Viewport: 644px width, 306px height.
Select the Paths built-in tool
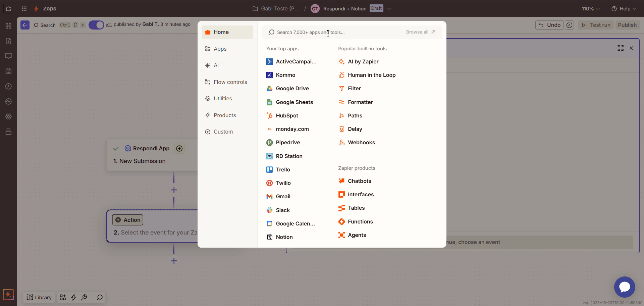point(351,116)
